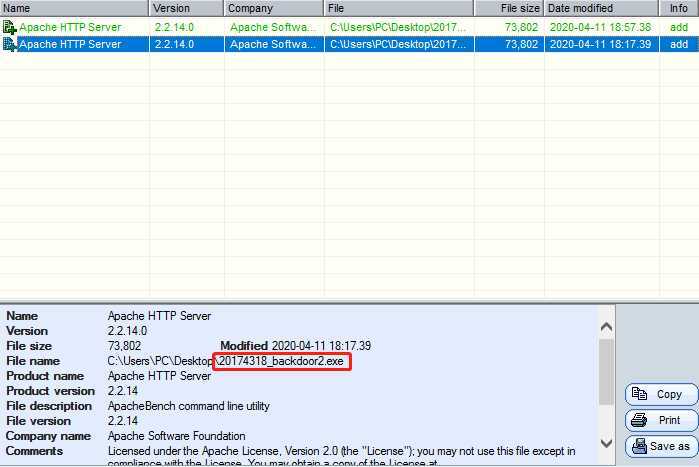Sort by Version column header
The width and height of the screenshot is (699, 467).
click(x=186, y=8)
